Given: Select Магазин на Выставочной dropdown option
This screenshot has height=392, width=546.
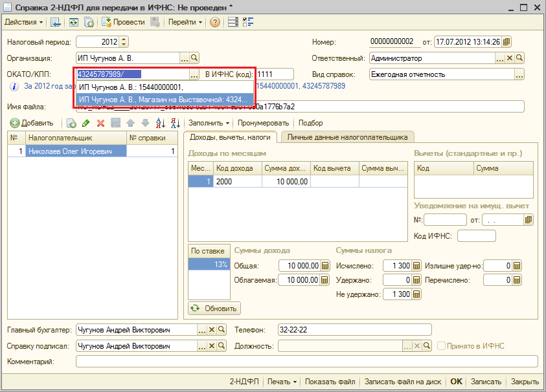Looking at the screenshot, I should (x=165, y=100).
